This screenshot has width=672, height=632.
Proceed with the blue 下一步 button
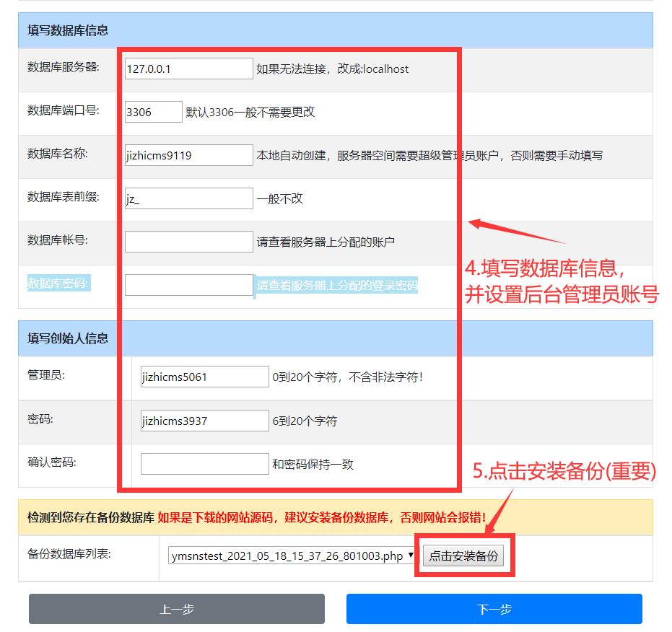(494, 609)
